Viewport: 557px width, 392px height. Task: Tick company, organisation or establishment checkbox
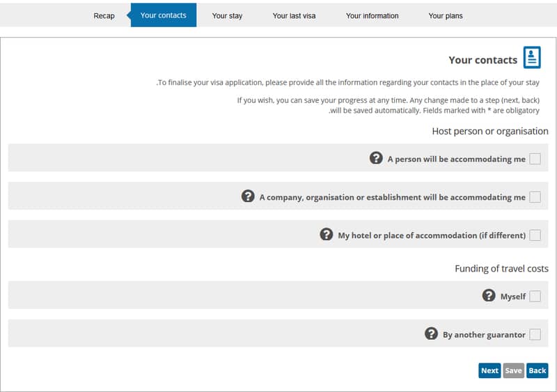[535, 197]
